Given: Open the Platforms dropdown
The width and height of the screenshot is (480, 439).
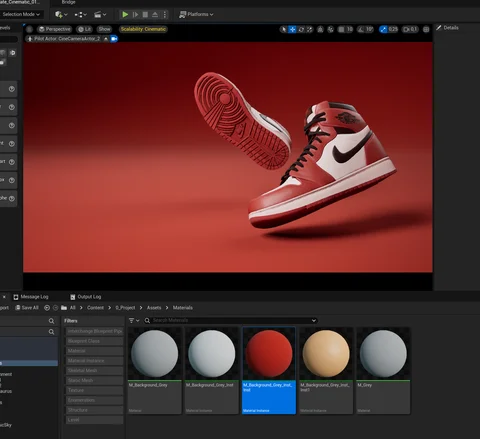Looking at the screenshot, I should [x=196, y=14].
